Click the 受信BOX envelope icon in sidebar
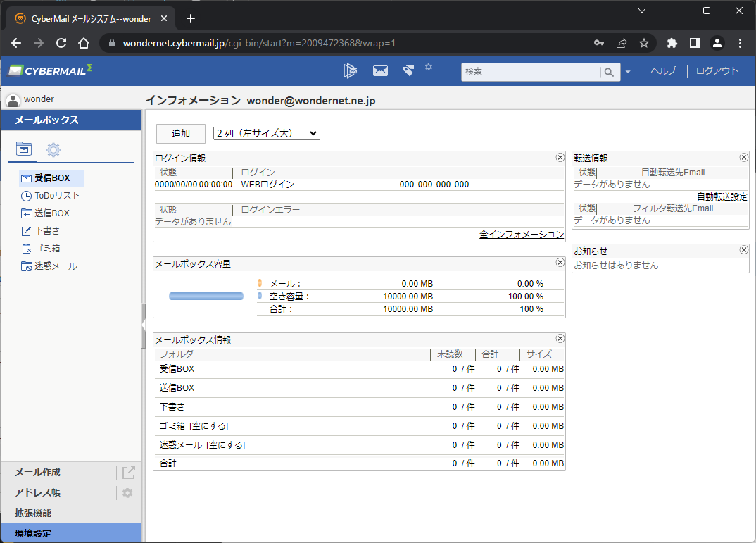Image resolution: width=756 pixels, height=543 pixels. (x=26, y=178)
